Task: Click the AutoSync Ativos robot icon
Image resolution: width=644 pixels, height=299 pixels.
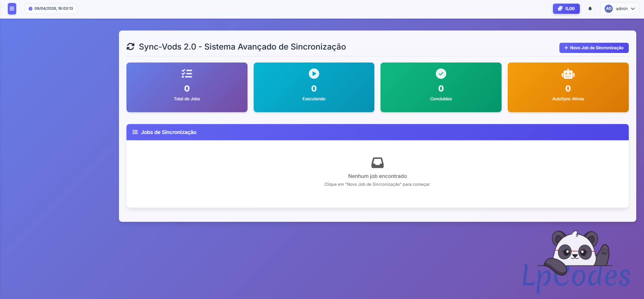Action: (568, 74)
